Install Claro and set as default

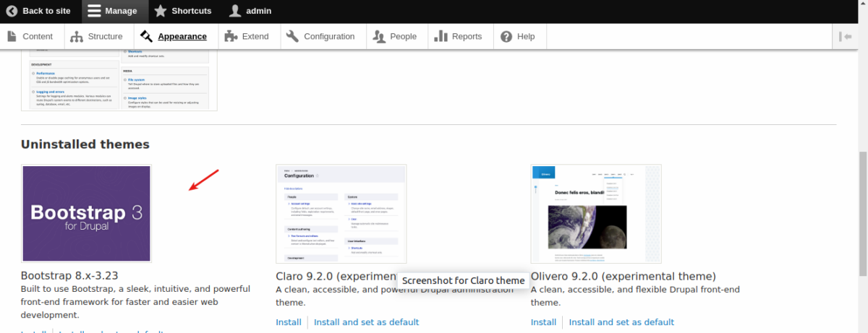click(366, 322)
